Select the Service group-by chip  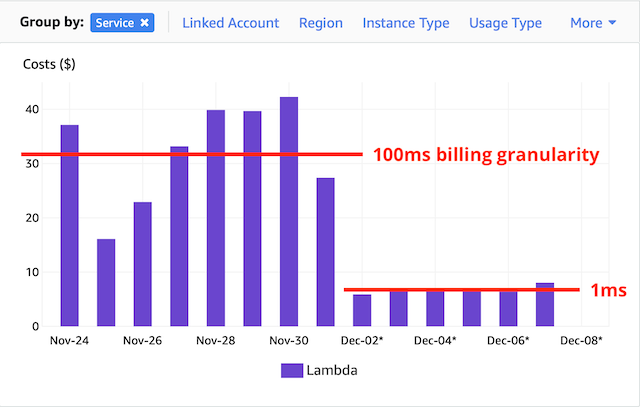(115, 22)
